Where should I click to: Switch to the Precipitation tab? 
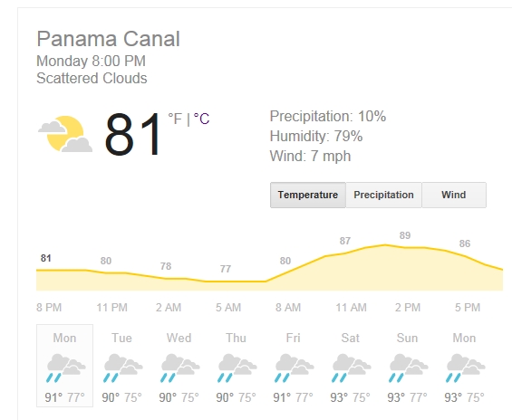383,195
